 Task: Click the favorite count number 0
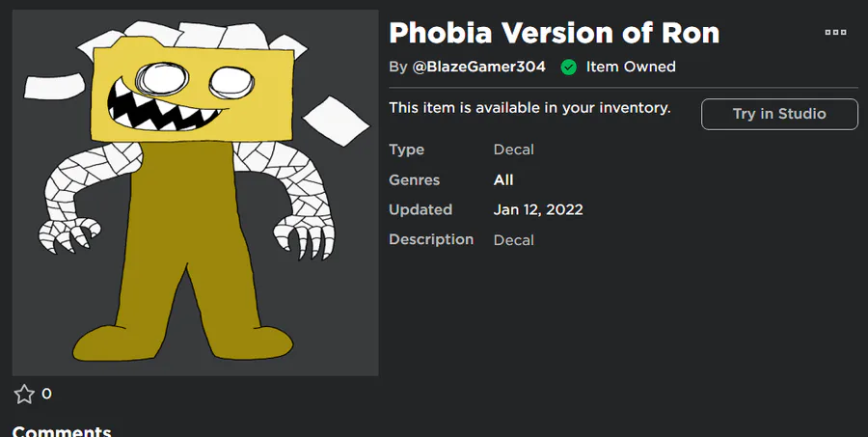(x=46, y=394)
